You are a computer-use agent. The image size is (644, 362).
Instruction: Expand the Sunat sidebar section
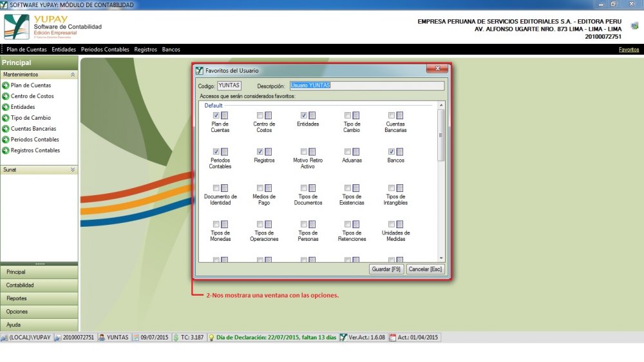coord(73,169)
